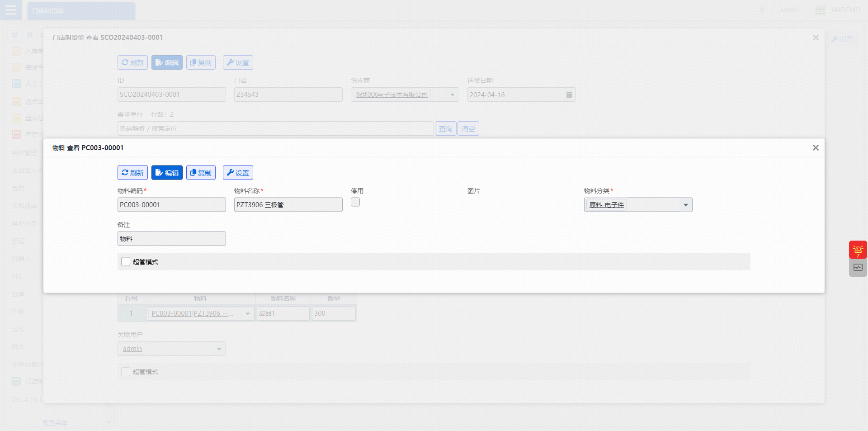
Task: Close the 物料 PC003-00001 dialog
Action: [x=816, y=148]
